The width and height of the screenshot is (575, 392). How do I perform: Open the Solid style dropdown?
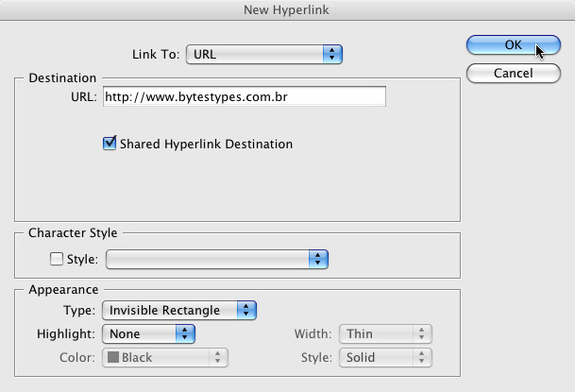click(385, 358)
